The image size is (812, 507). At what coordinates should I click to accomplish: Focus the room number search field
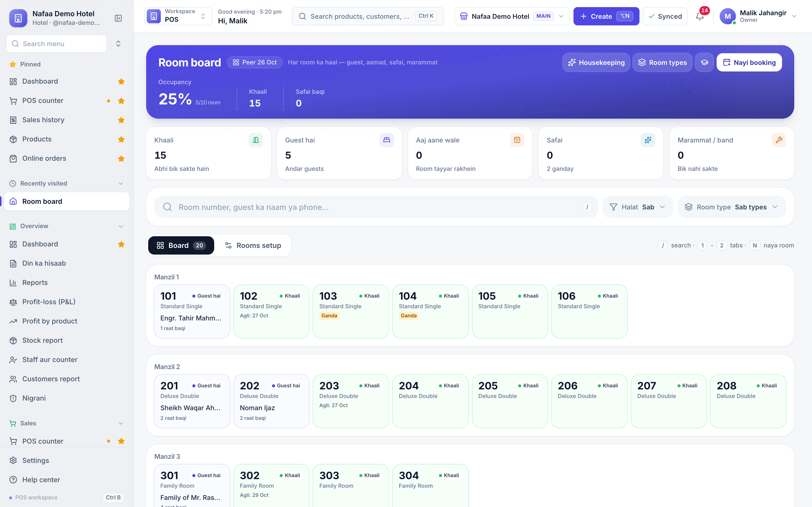click(x=376, y=207)
